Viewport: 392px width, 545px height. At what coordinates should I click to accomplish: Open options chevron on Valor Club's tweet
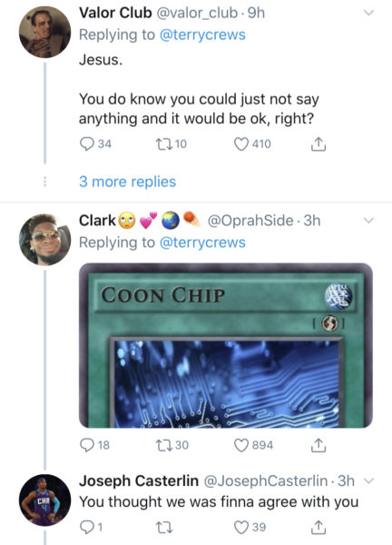(368, 13)
